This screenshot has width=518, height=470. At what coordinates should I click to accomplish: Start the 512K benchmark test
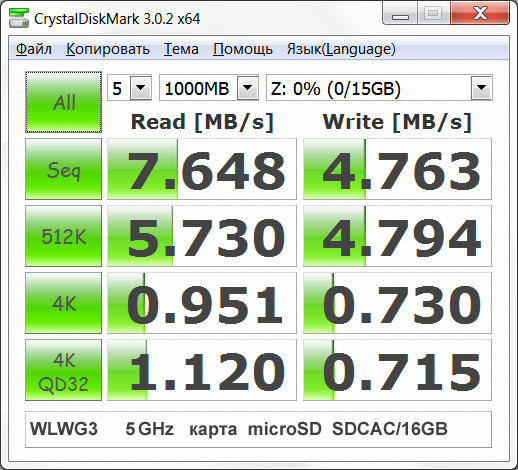tap(63, 236)
